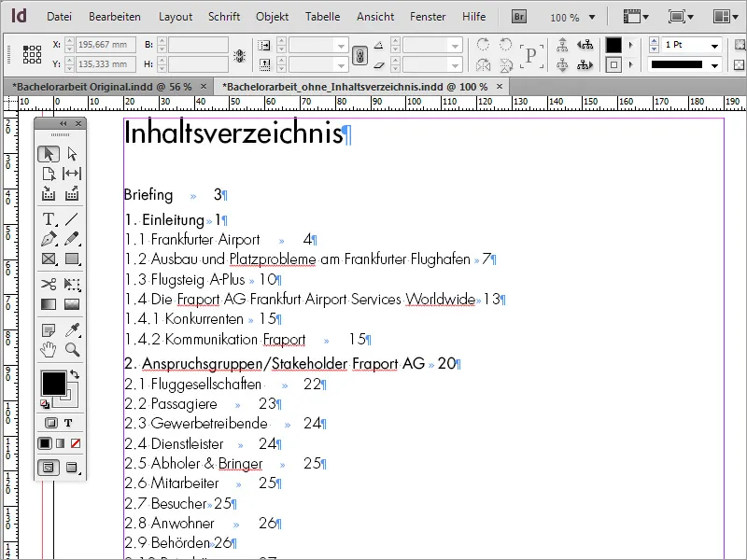Set formatting affects text
Viewport: 747px width, 560px height.
click(68, 423)
